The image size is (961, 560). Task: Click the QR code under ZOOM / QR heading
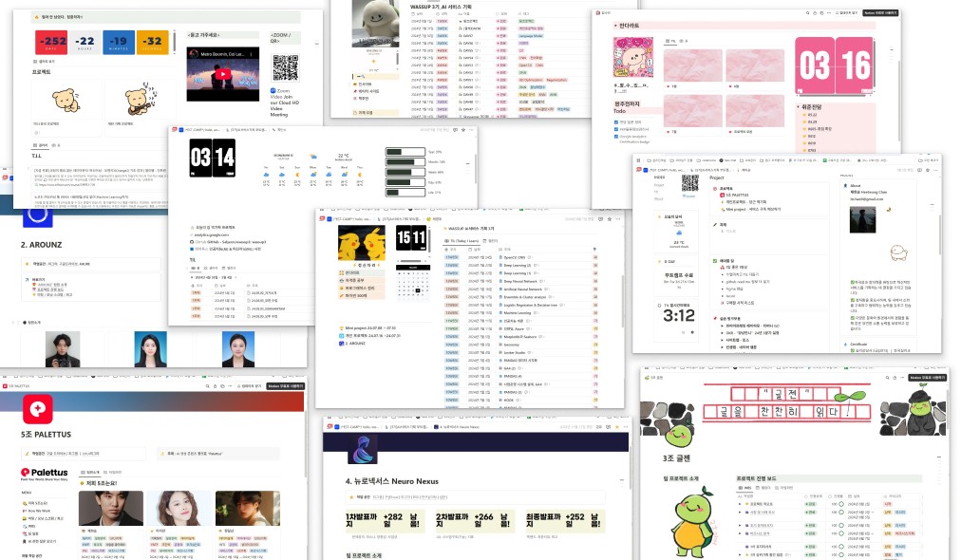pyautogui.click(x=285, y=67)
